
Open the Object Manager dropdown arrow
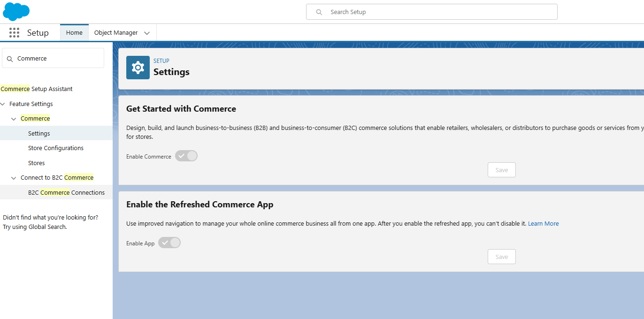coord(147,33)
